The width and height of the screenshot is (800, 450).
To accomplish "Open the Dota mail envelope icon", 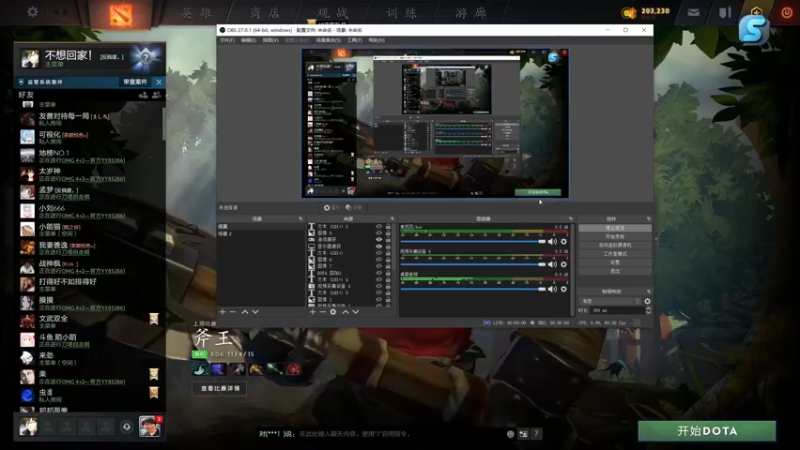I will point(693,12).
